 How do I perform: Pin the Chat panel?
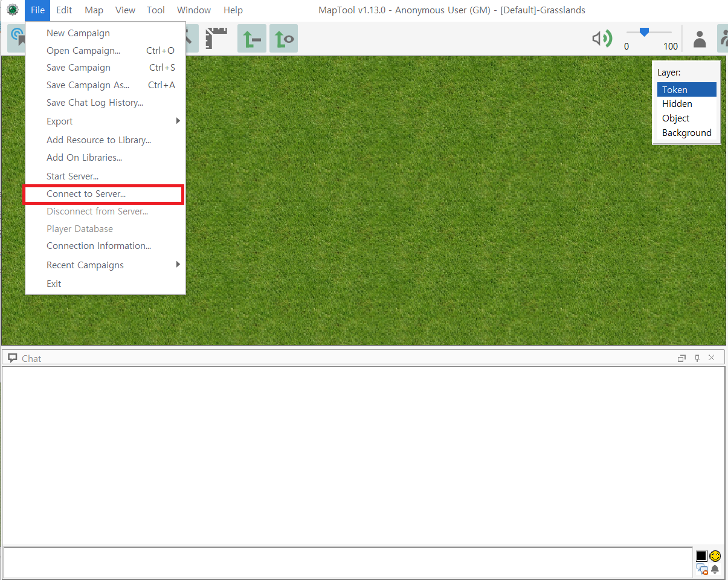(697, 358)
